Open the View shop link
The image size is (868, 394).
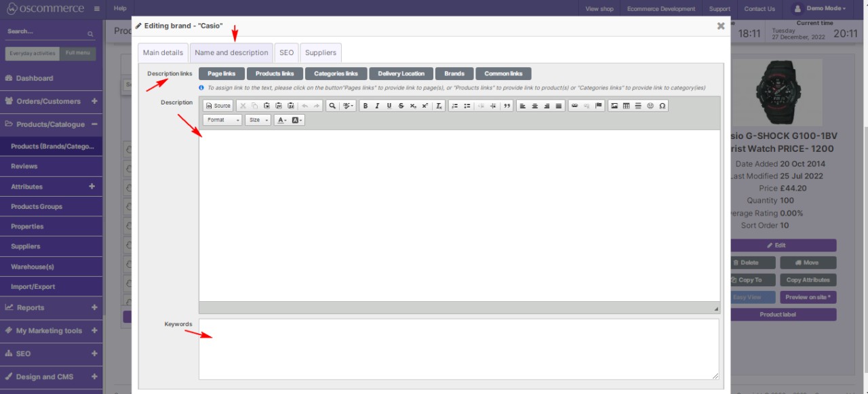pyautogui.click(x=599, y=9)
